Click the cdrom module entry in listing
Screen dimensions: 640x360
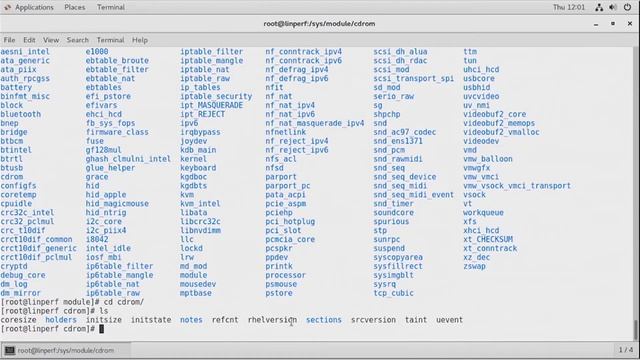click(x=12, y=177)
